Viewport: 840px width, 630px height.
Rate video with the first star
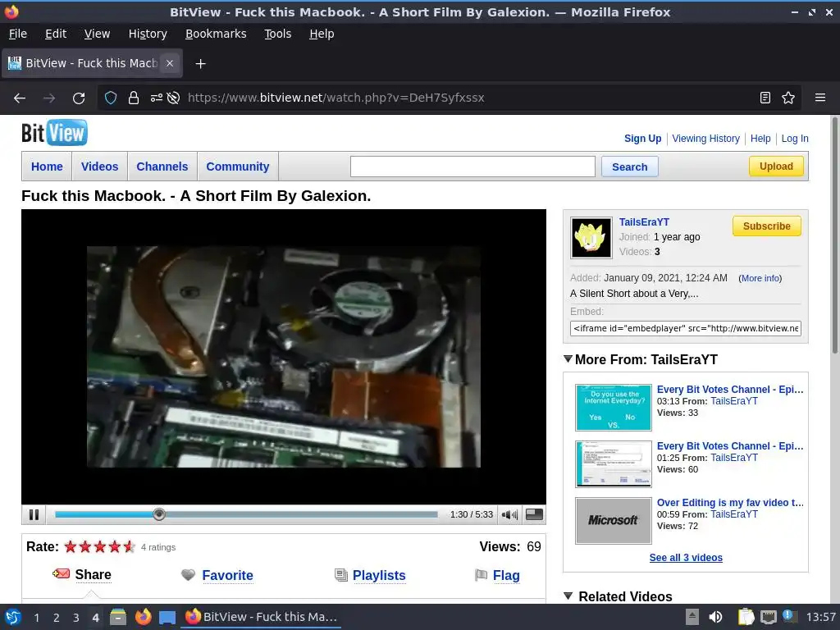click(x=71, y=547)
